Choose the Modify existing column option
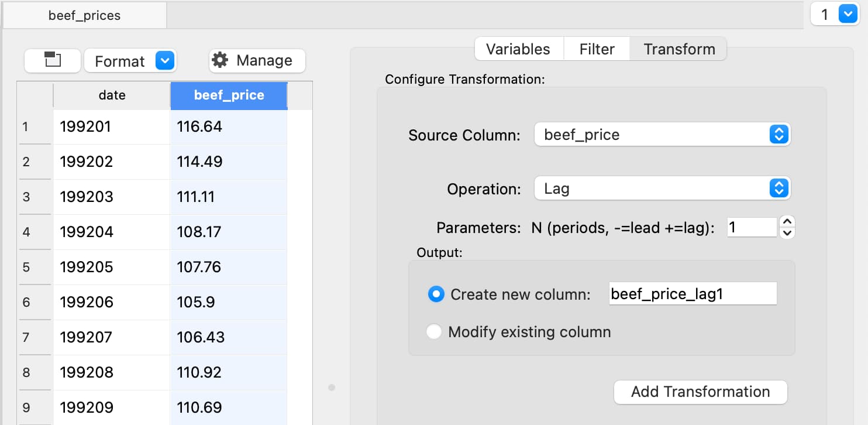 tap(433, 332)
